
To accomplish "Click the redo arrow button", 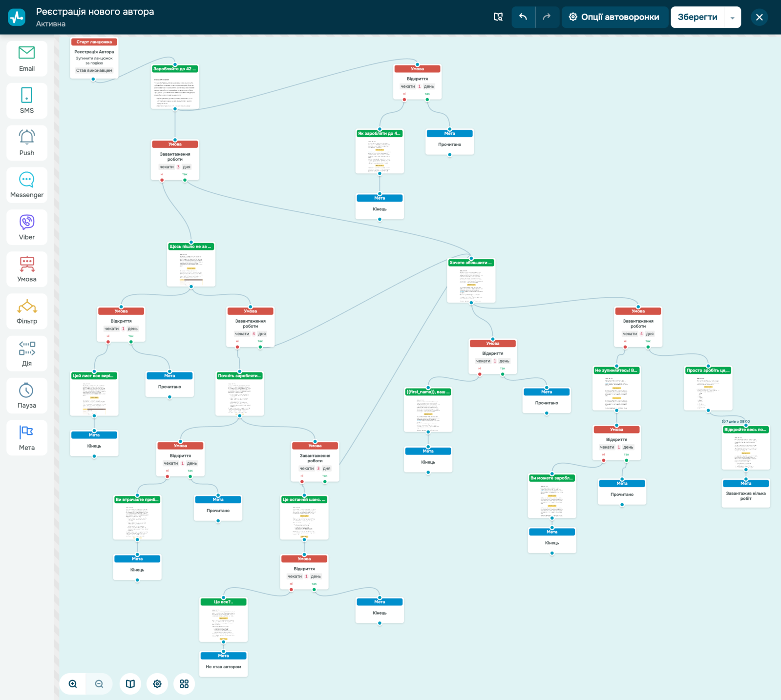I will (547, 17).
